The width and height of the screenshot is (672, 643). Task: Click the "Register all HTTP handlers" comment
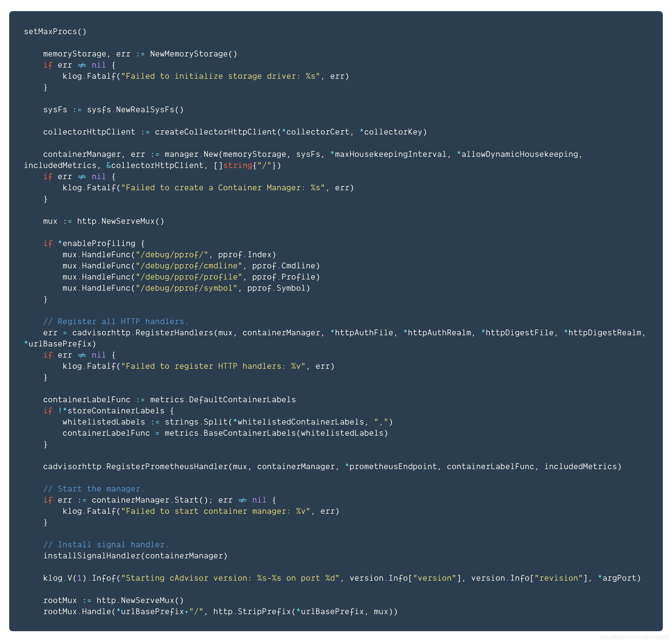pyautogui.click(x=115, y=321)
